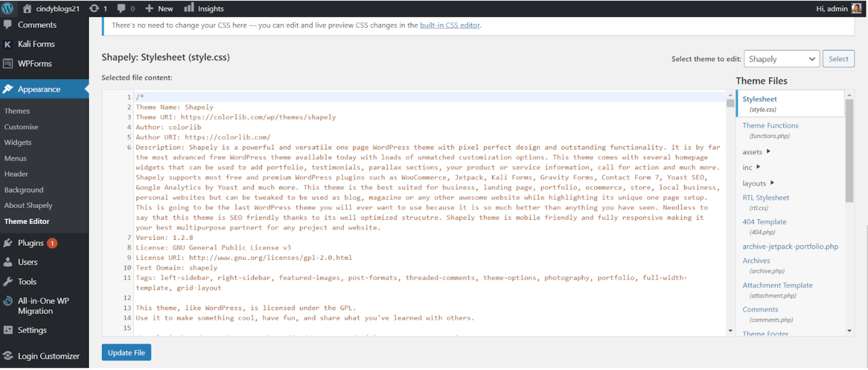Click the code editor scrollbar down arrow
The width and height of the screenshot is (868, 370).
(730, 331)
